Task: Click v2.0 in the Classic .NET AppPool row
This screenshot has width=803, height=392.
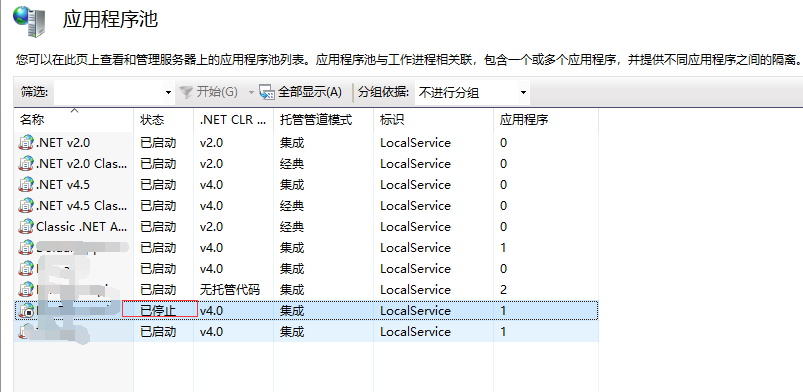Action: [x=212, y=227]
